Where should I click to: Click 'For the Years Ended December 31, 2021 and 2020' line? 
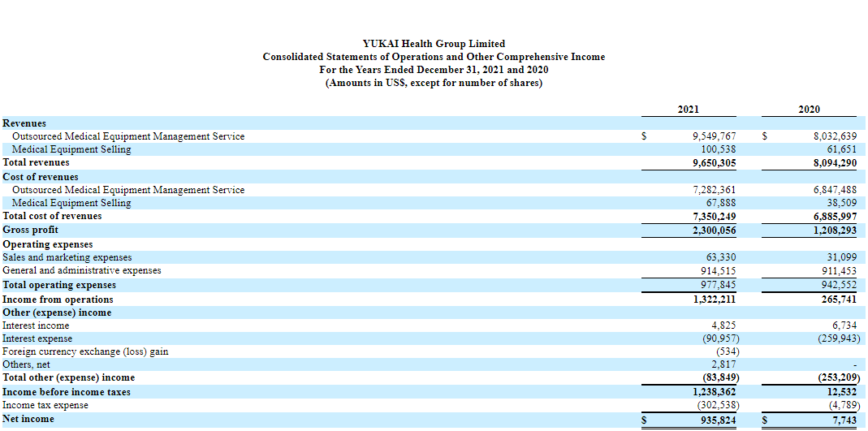(x=434, y=71)
